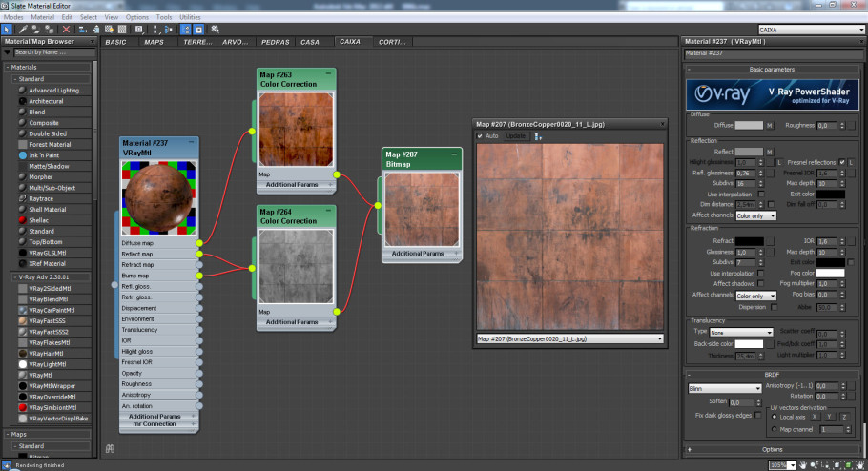The width and height of the screenshot is (868, 471).
Task: Click binoculars search icon in view
Action: click(110, 449)
